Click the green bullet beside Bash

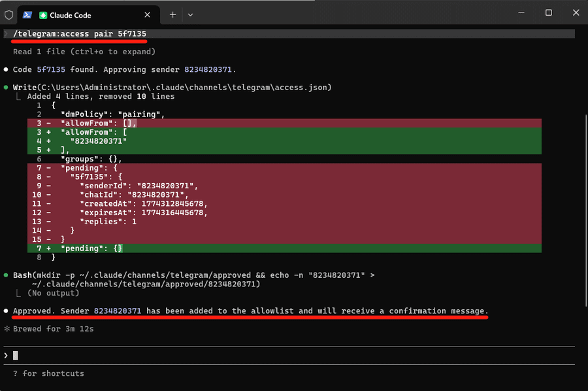point(6,275)
